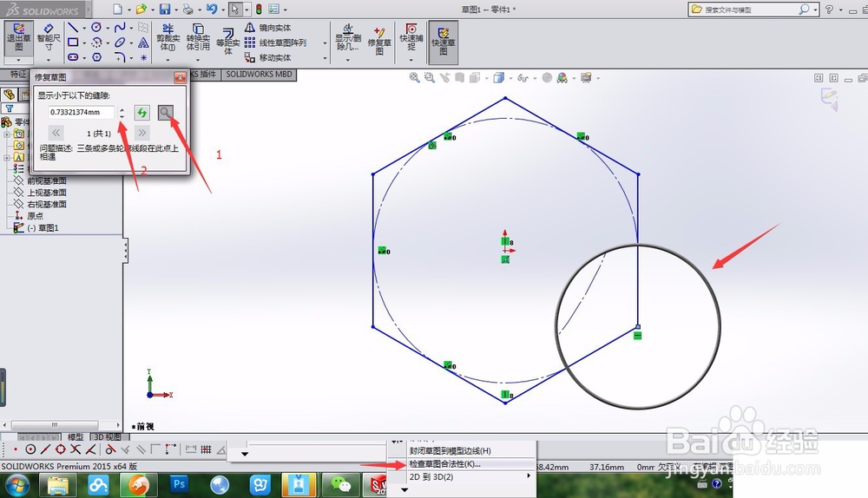
Task: Select the Circle sketch tool
Action: coord(96,27)
